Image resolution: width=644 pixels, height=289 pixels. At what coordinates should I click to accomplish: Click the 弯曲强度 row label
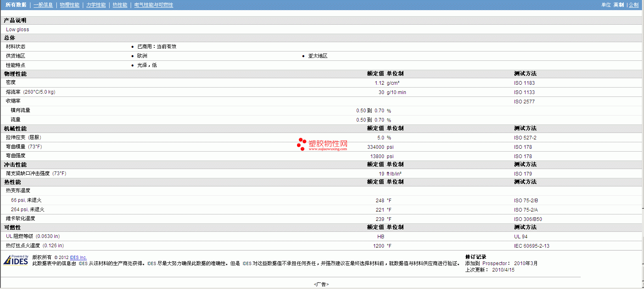coord(15,156)
